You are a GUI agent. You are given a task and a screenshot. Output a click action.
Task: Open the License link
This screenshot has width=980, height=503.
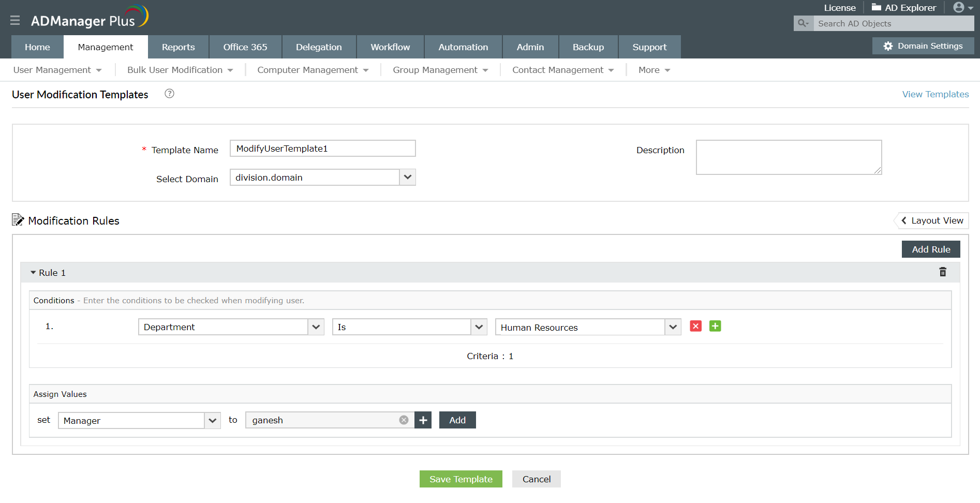840,8
